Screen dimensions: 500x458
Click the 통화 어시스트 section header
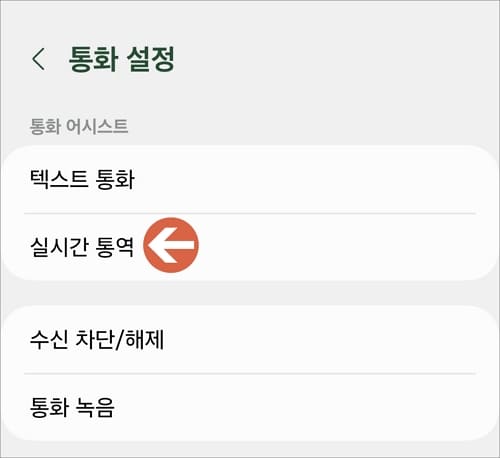tap(79, 127)
